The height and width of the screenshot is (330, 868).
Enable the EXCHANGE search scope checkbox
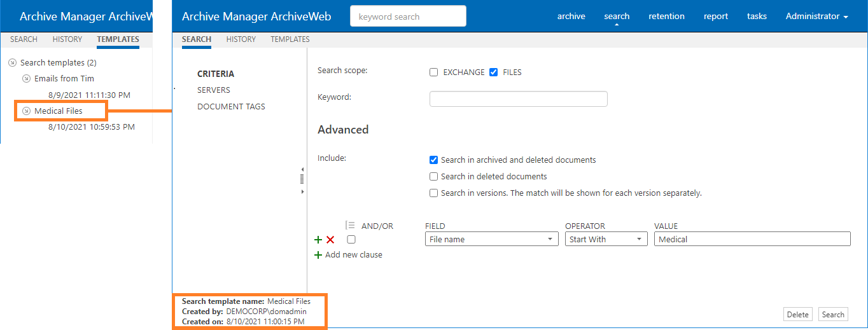434,72
